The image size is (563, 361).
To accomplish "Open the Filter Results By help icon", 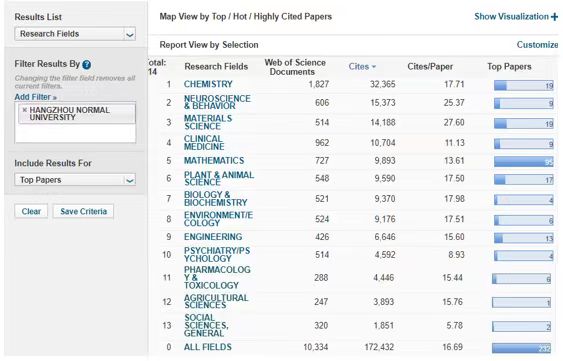I will click(x=87, y=65).
